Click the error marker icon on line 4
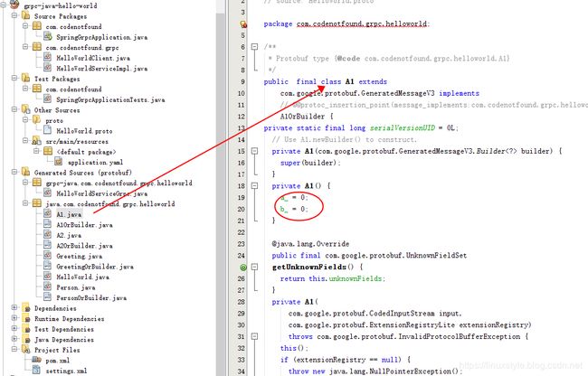 click(243, 24)
